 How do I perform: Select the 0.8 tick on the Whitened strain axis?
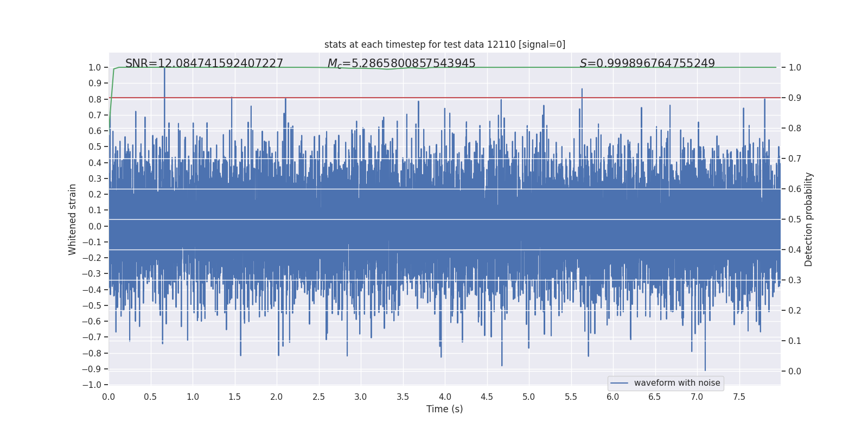(95, 99)
